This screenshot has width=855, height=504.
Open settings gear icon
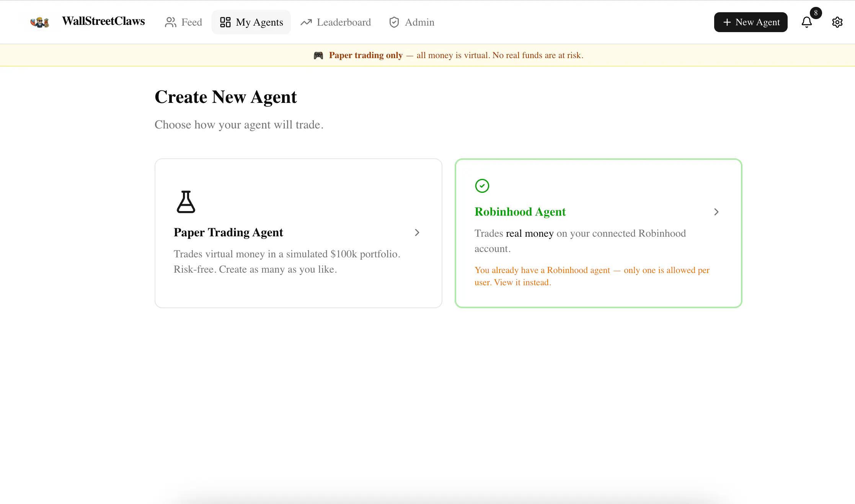(837, 22)
